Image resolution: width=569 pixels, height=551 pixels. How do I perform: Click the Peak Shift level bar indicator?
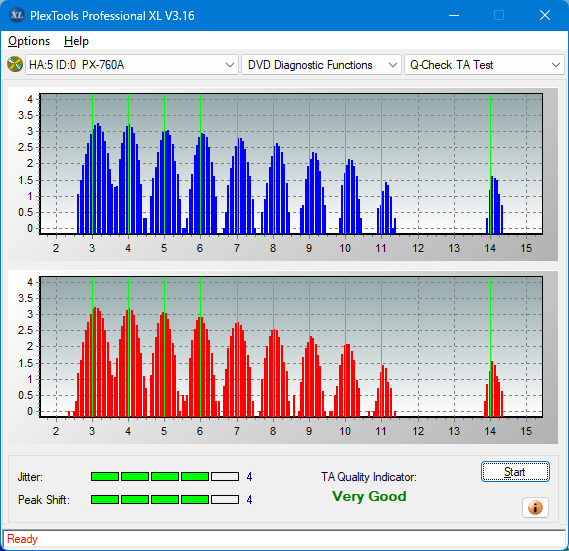pyautogui.click(x=165, y=499)
